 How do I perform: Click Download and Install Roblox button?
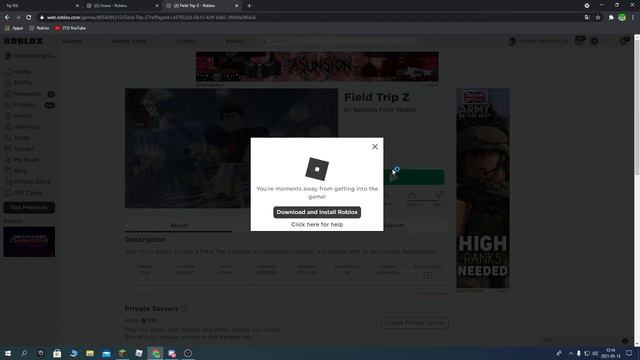(317, 212)
